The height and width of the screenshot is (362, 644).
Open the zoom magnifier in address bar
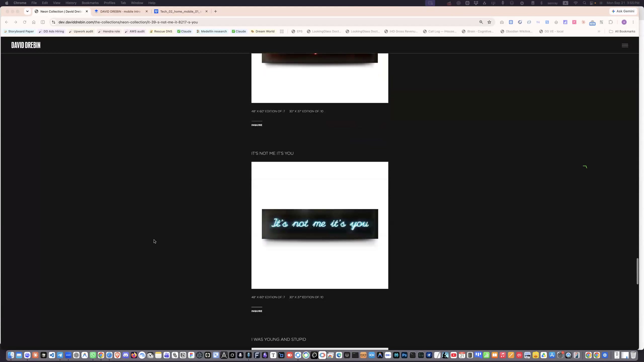(x=481, y=22)
